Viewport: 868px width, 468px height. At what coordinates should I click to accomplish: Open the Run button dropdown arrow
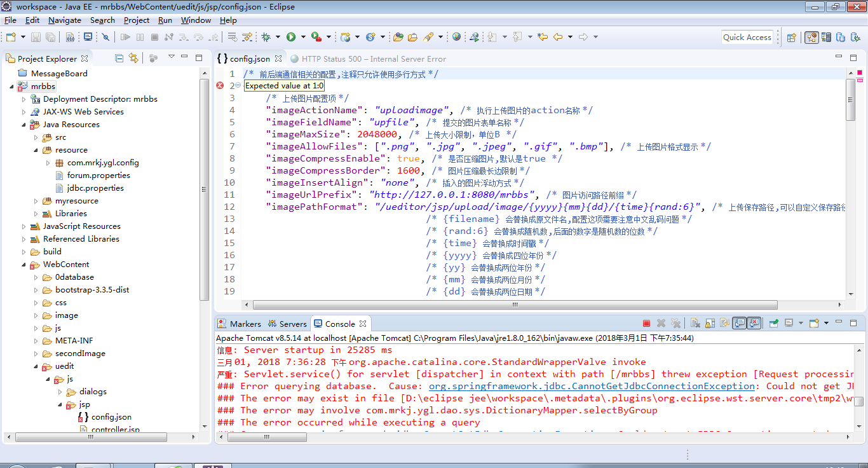tap(303, 37)
